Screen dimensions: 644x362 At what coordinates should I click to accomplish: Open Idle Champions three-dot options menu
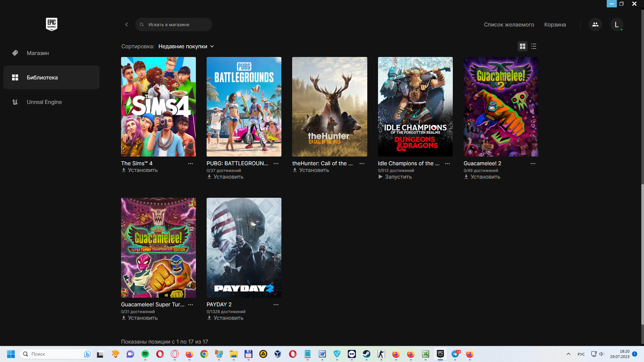[447, 164]
